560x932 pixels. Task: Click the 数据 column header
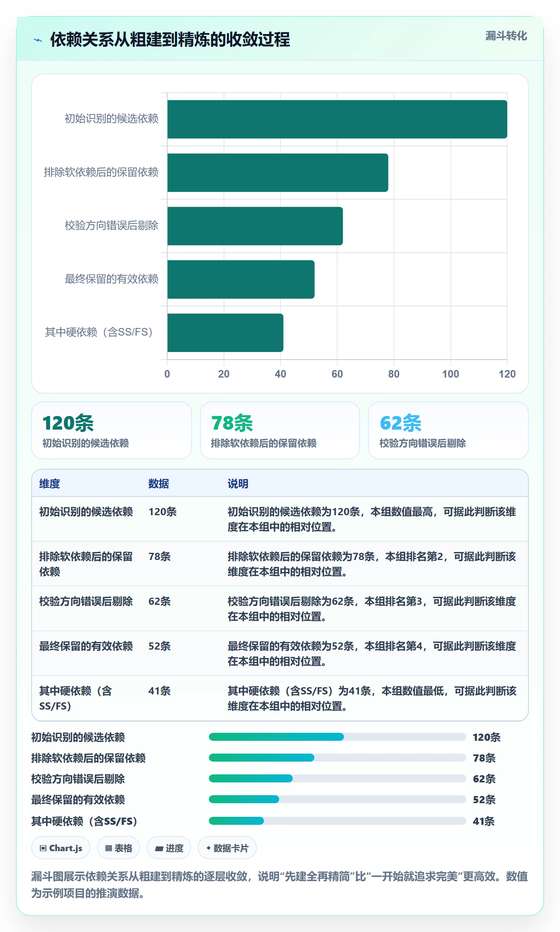pyautogui.click(x=158, y=484)
